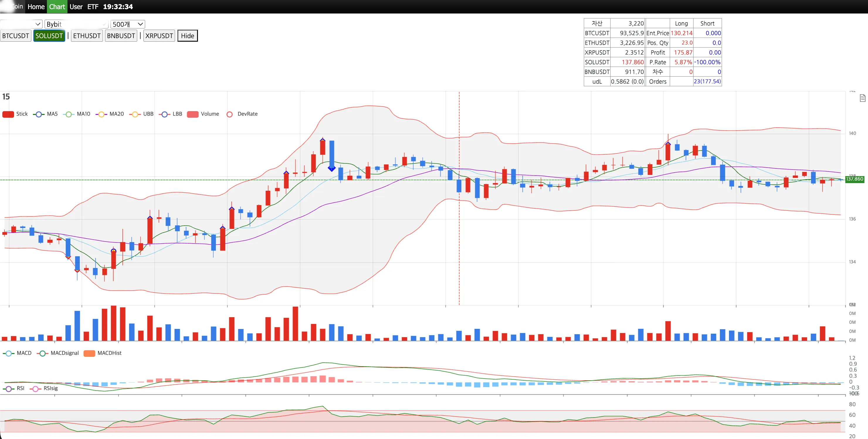Viewport: 868px width, 439px height.
Task: Select the ETHUSDT row label in the asset table
Action: coord(597,43)
